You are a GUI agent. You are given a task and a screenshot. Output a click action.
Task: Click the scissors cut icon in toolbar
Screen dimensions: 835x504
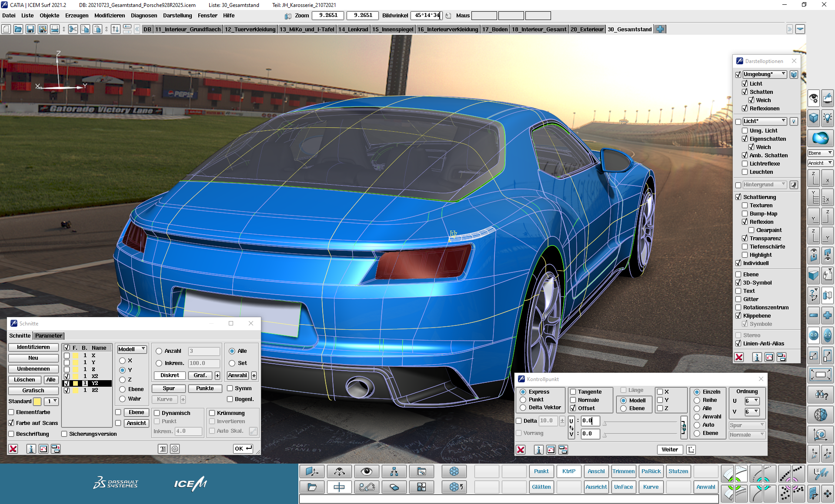click(x=73, y=29)
